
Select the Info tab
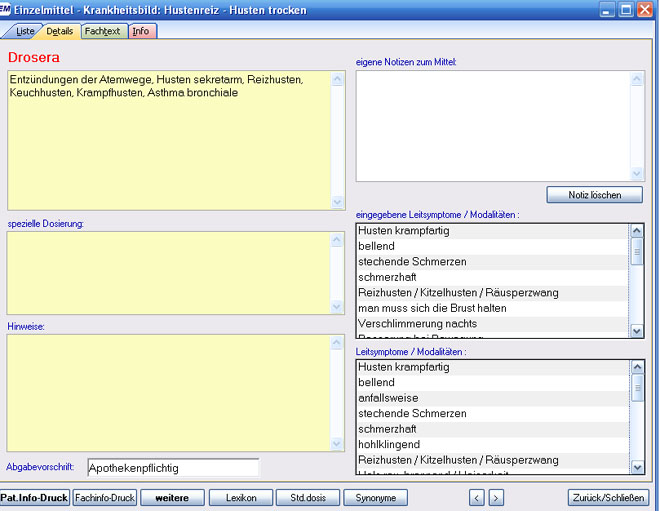click(x=141, y=32)
